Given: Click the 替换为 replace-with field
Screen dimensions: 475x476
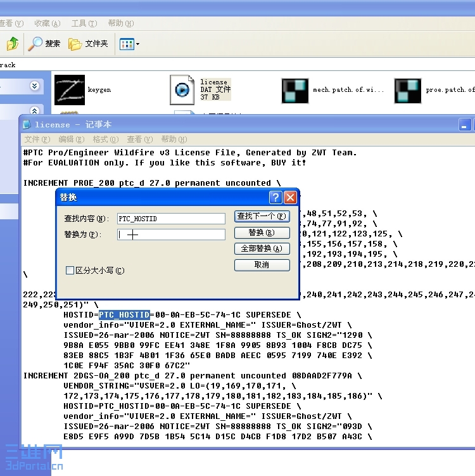Looking at the screenshot, I should (171, 235).
